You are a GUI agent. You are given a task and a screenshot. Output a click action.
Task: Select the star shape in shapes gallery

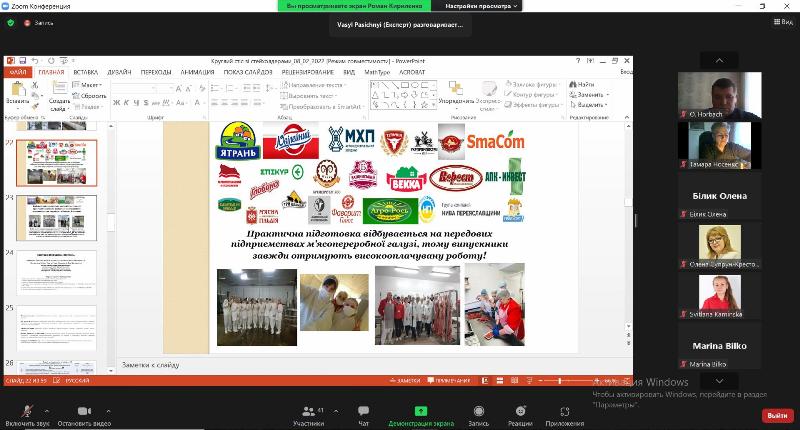click(x=424, y=105)
